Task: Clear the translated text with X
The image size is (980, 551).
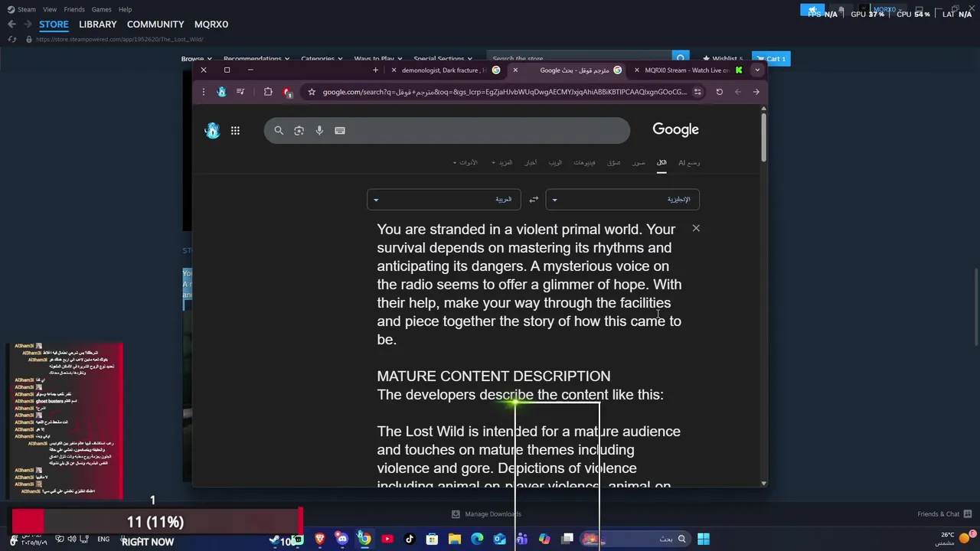Action: pyautogui.click(x=696, y=228)
